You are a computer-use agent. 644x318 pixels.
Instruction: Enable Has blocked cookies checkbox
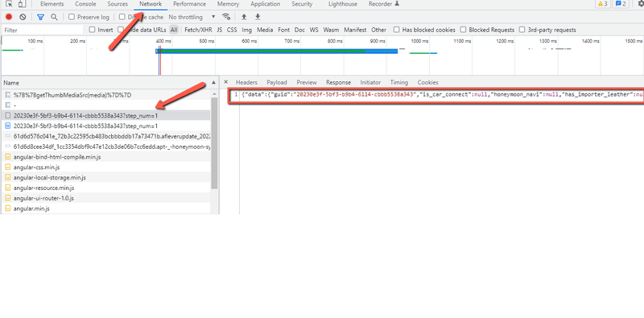click(x=396, y=30)
